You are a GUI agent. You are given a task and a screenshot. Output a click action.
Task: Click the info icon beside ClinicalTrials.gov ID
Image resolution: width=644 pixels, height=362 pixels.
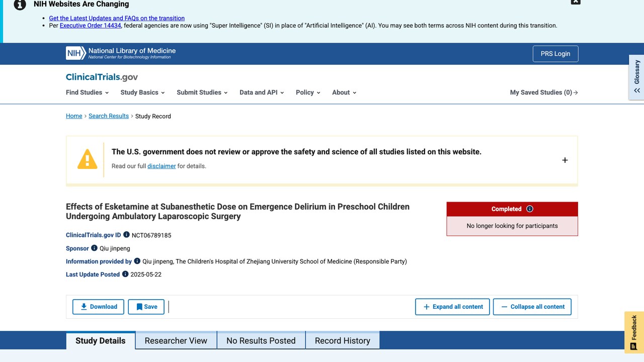click(x=126, y=235)
